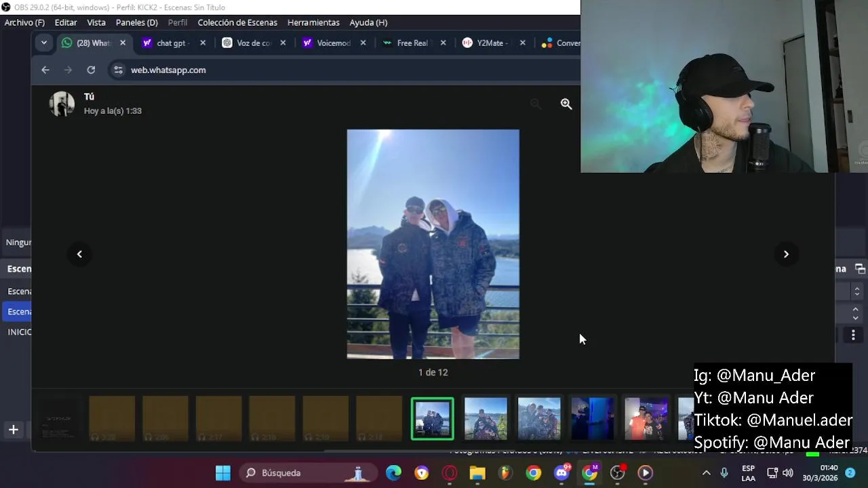Open the Perfil menu
The width and height of the screenshot is (868, 488).
coord(178,22)
